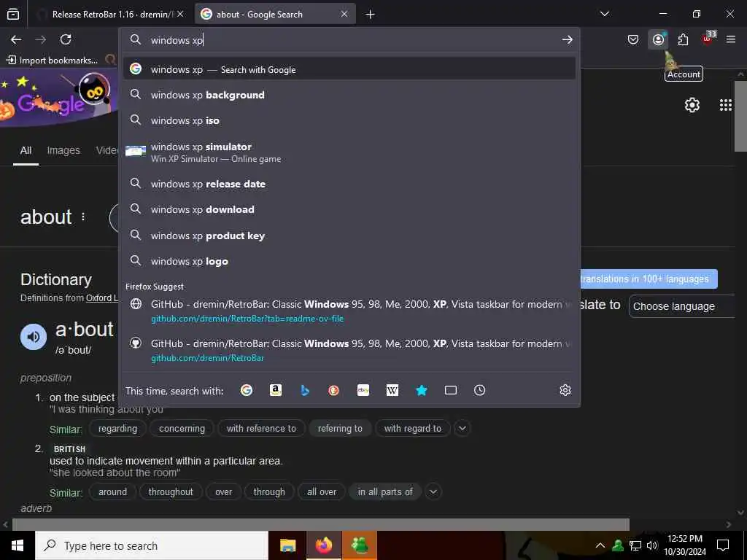Click the 'with reference to' synonym chip
The image size is (747, 560).
[x=261, y=428]
